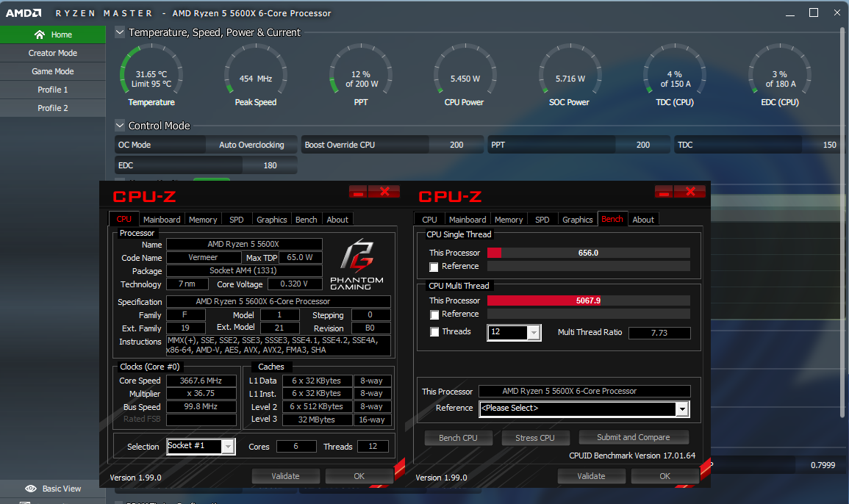Image resolution: width=849 pixels, height=504 pixels.
Task: Open the Threads count dropdown showing 12
Action: (534, 332)
